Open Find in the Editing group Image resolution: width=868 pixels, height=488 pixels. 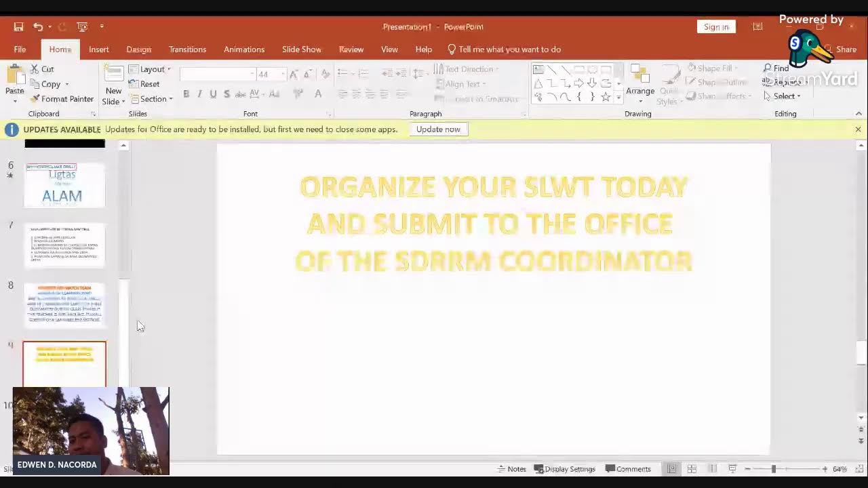[776, 68]
